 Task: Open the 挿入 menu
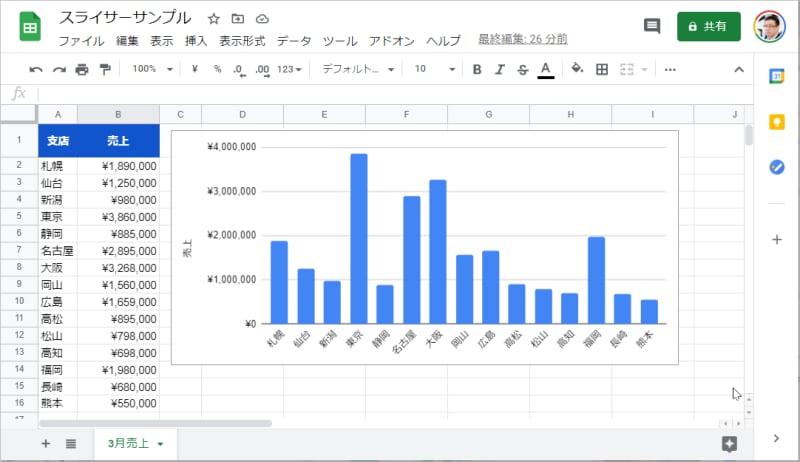(x=196, y=41)
